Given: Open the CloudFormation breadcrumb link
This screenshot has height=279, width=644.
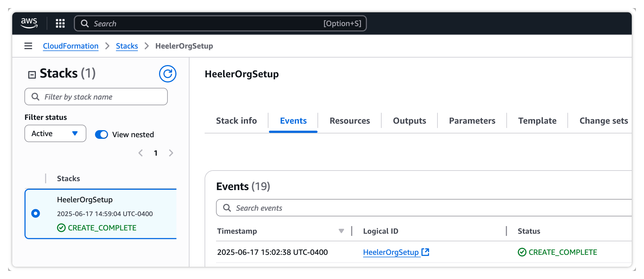Looking at the screenshot, I should tap(71, 46).
